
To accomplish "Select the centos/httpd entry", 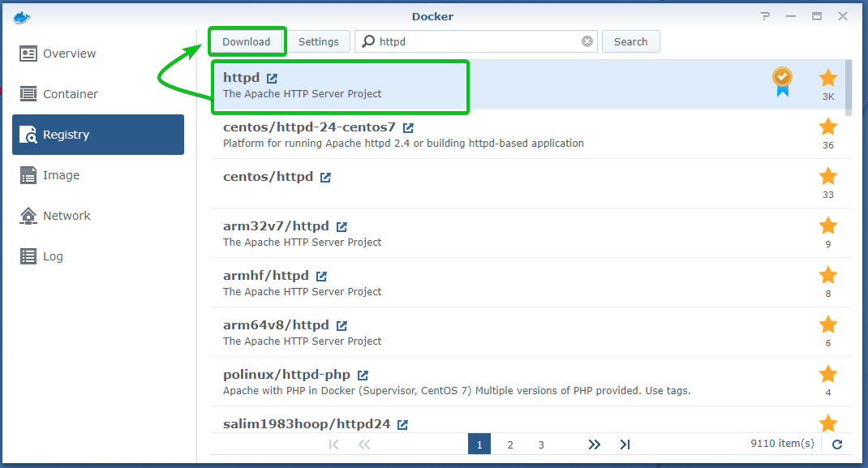I will (x=527, y=183).
